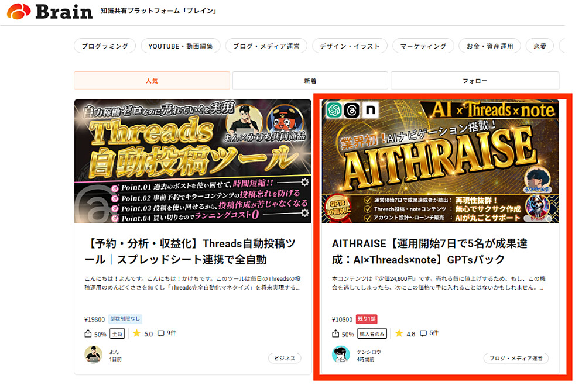
Task: Open the 恋愛 category
Action: tap(540, 46)
